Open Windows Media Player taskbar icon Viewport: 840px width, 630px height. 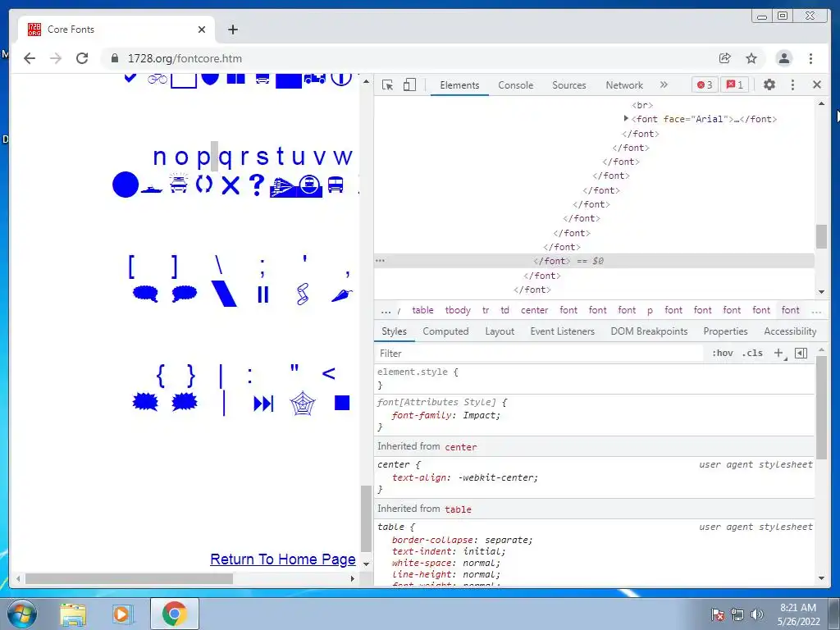click(x=121, y=614)
